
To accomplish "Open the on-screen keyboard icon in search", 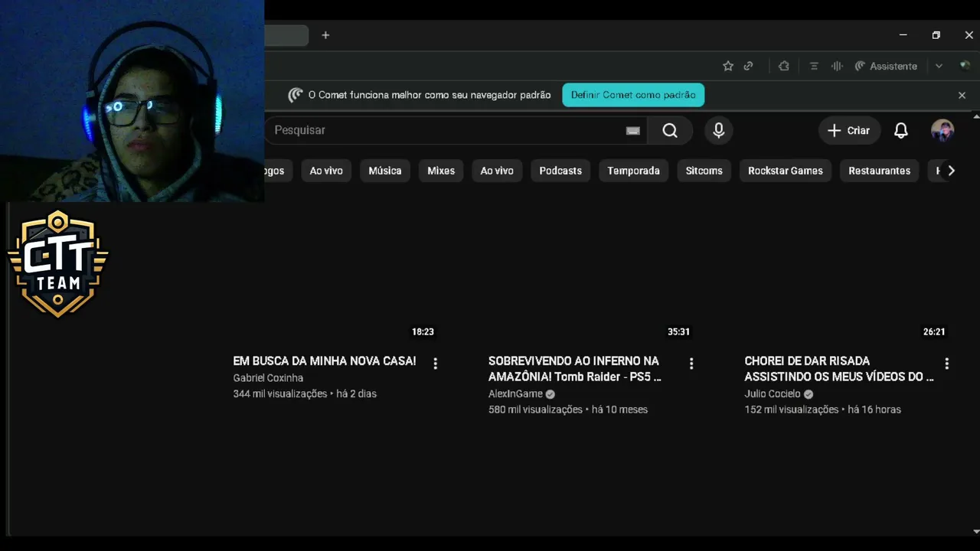I will 632,131.
